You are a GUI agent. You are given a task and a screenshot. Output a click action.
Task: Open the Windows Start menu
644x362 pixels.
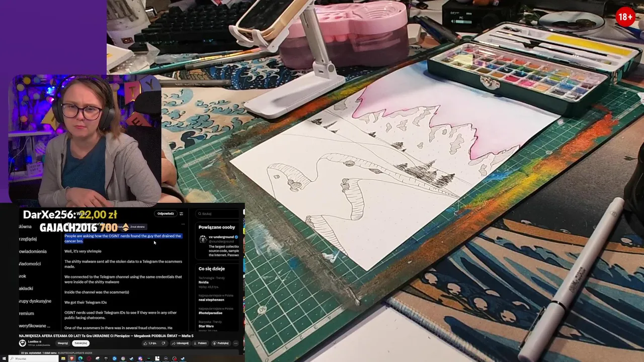[4, 358]
